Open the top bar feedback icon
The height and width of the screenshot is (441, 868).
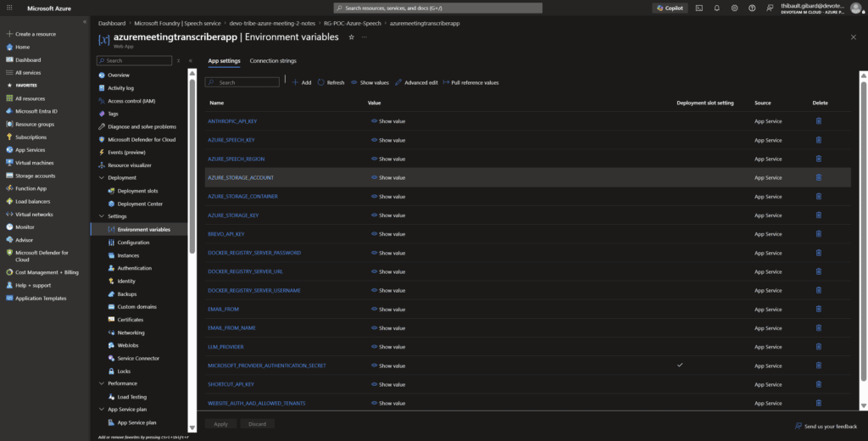pos(770,8)
